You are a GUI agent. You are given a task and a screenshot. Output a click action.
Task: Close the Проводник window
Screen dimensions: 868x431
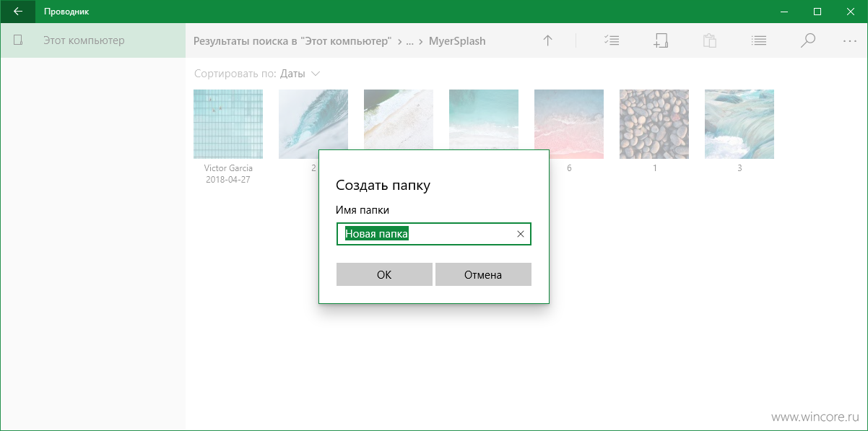[x=851, y=12]
